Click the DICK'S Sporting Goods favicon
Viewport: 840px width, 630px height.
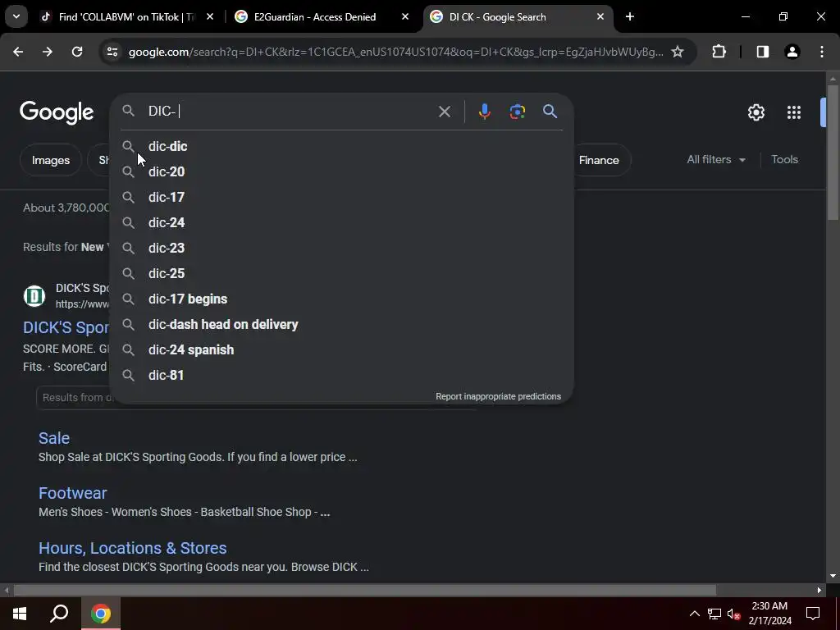34,295
